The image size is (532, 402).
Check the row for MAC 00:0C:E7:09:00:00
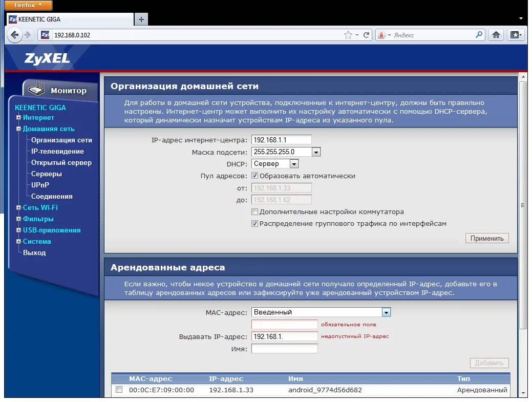(x=119, y=389)
